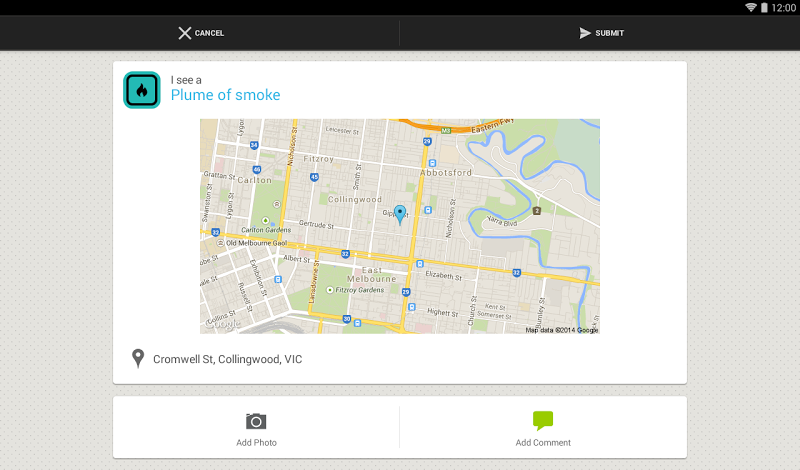Tap the camera icon to add photo

tap(256, 421)
